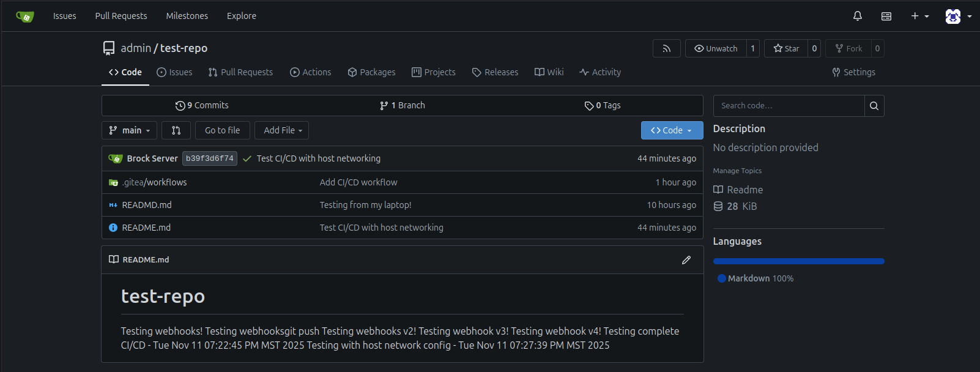Click the search code magnifier button

(x=874, y=106)
